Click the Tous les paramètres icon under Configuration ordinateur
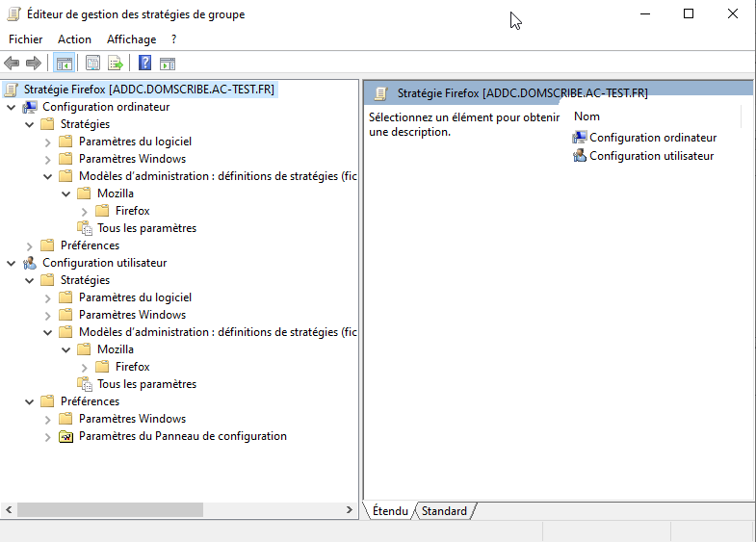Screen dimensions: 756x542 [x=85, y=228]
